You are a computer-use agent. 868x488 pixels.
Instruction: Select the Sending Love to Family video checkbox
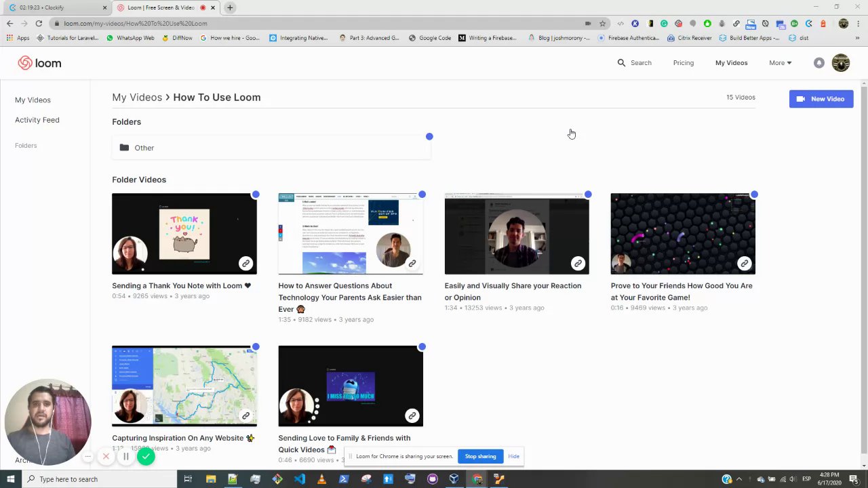tap(422, 347)
